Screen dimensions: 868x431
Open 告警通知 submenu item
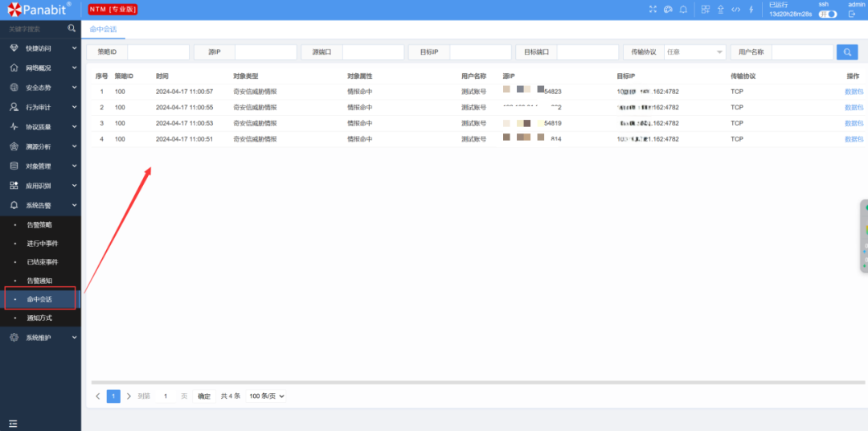[40, 281]
